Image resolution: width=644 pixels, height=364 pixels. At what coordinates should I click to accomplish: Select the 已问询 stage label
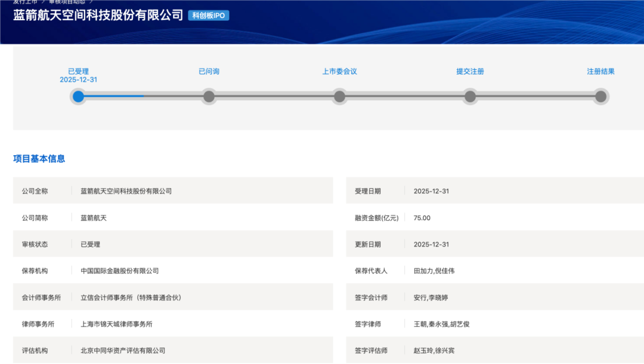(x=209, y=72)
